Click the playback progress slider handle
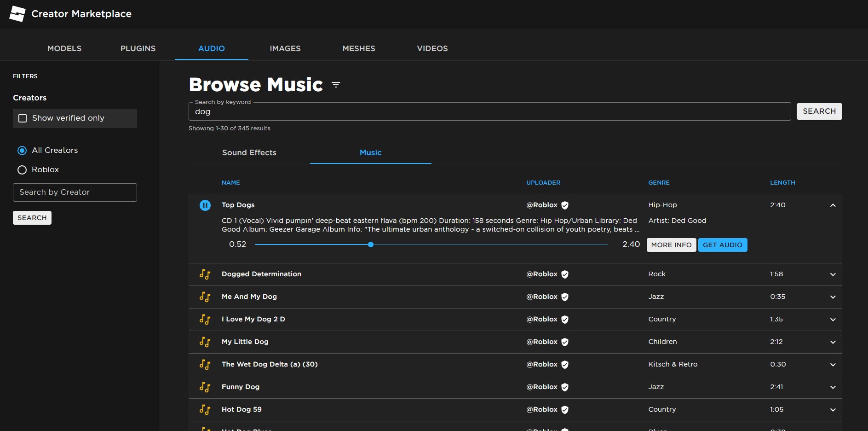Viewport: 868px width, 431px height. [x=371, y=245]
